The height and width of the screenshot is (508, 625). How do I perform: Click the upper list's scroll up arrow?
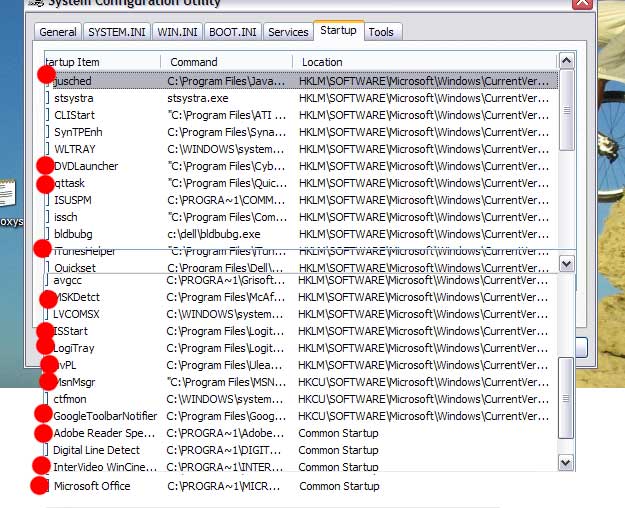[566, 61]
